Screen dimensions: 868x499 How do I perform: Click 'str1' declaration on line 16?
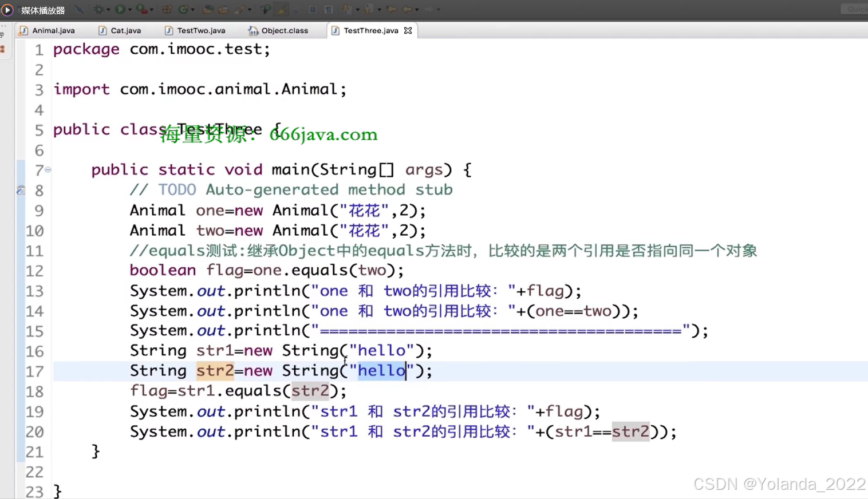215,351
